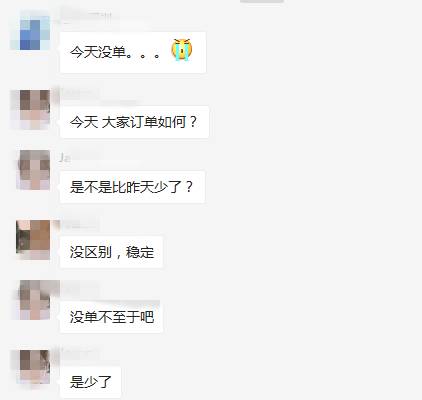422x400 pixels.
Task: Click avatar next to "没区别,稳定" message
Action: point(33,240)
